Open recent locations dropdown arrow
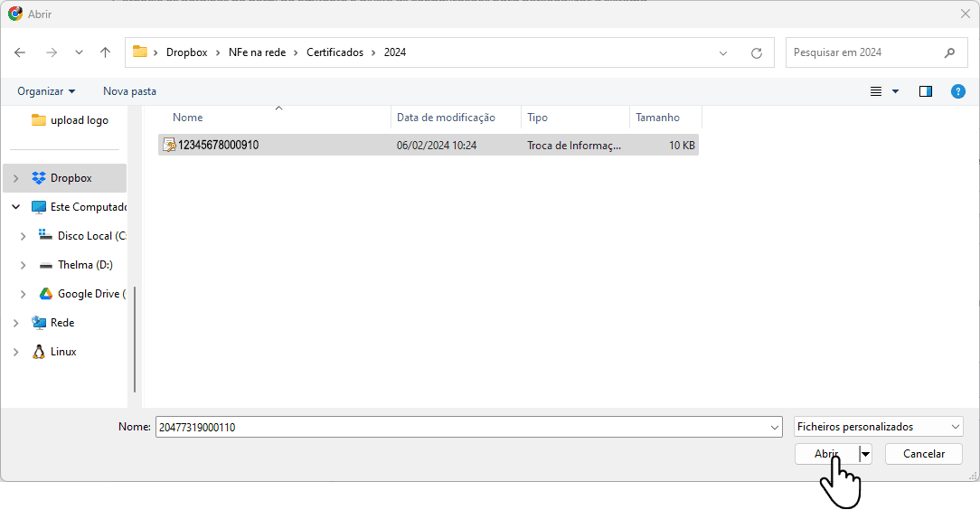Image resolution: width=980 pixels, height=510 pixels. [x=79, y=52]
